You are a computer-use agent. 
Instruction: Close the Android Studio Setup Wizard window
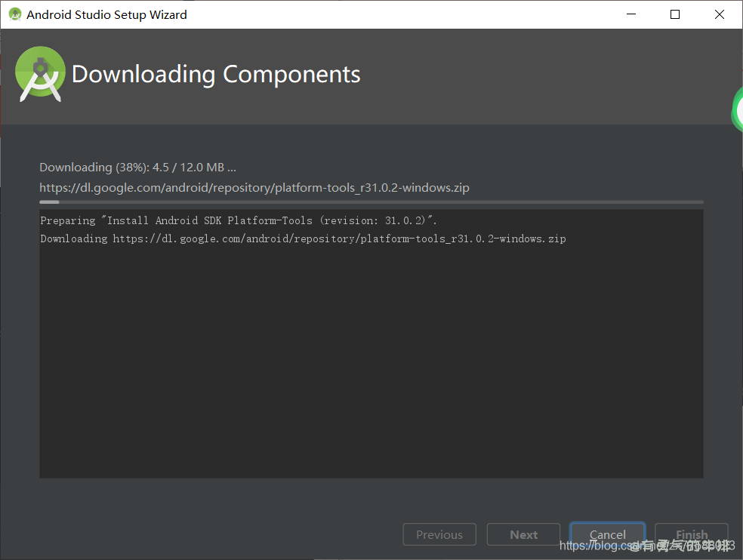click(720, 14)
